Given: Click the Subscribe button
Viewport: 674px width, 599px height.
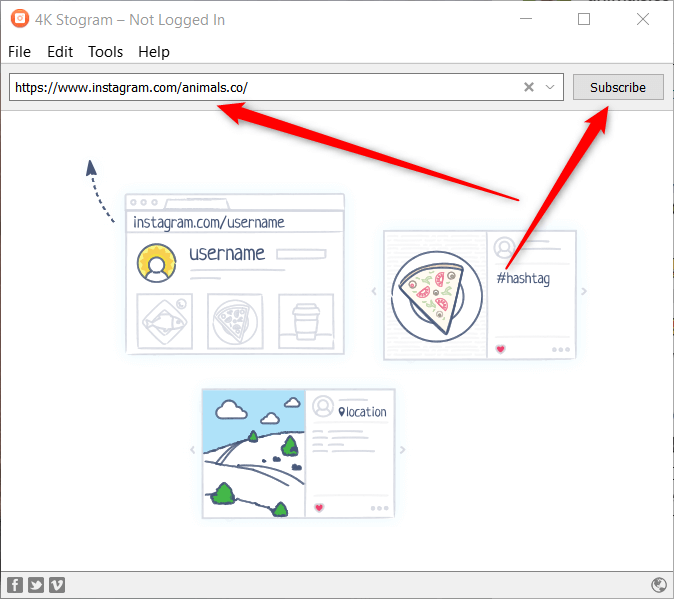Looking at the screenshot, I should (x=618, y=87).
